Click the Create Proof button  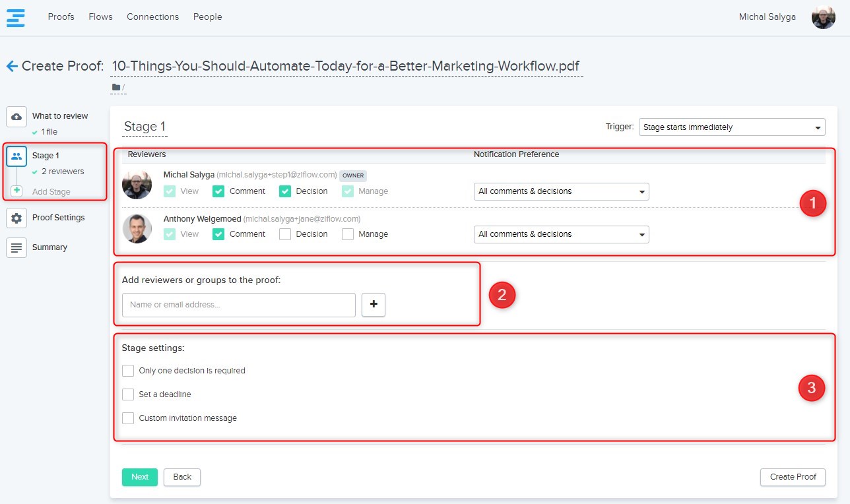pos(793,477)
